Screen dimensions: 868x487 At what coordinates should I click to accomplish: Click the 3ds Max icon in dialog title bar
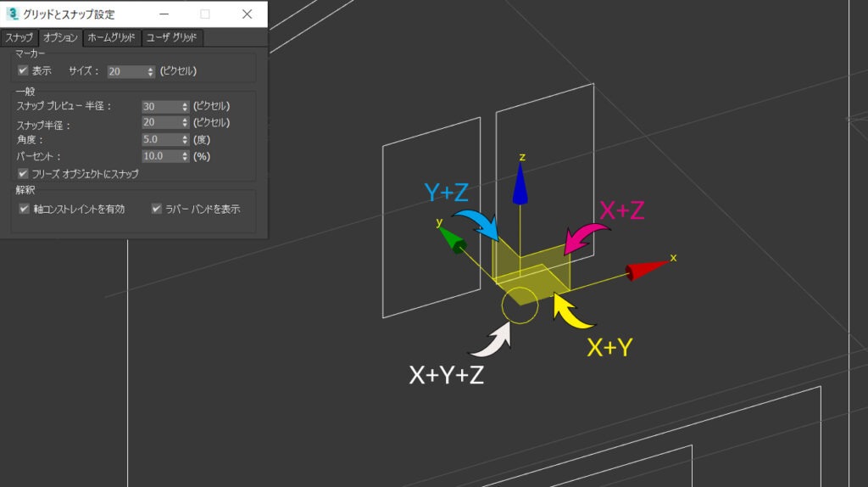coord(12,14)
